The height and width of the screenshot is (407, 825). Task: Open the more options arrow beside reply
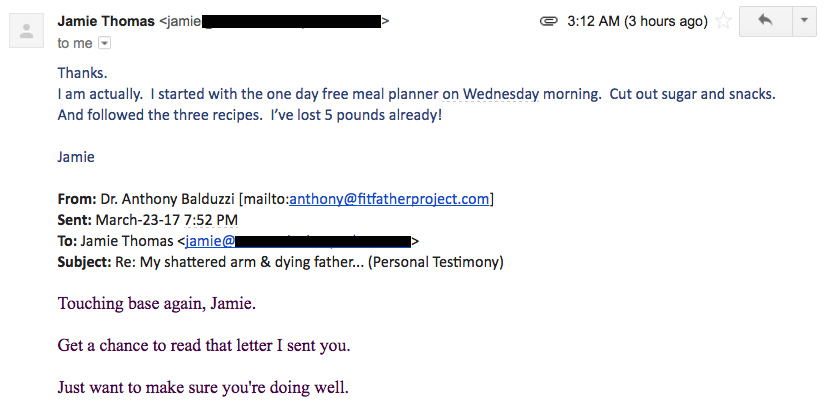coord(804,21)
